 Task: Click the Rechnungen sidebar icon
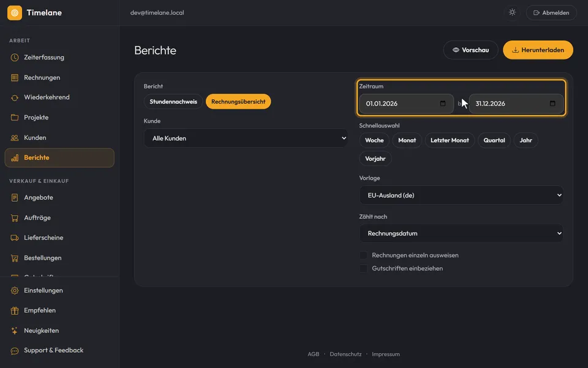15,78
